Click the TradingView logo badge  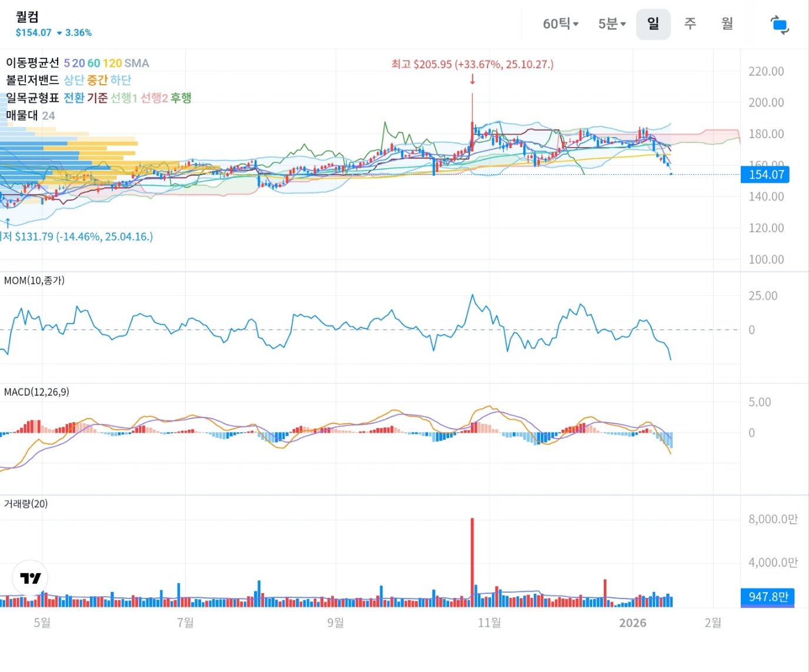pyautogui.click(x=30, y=578)
